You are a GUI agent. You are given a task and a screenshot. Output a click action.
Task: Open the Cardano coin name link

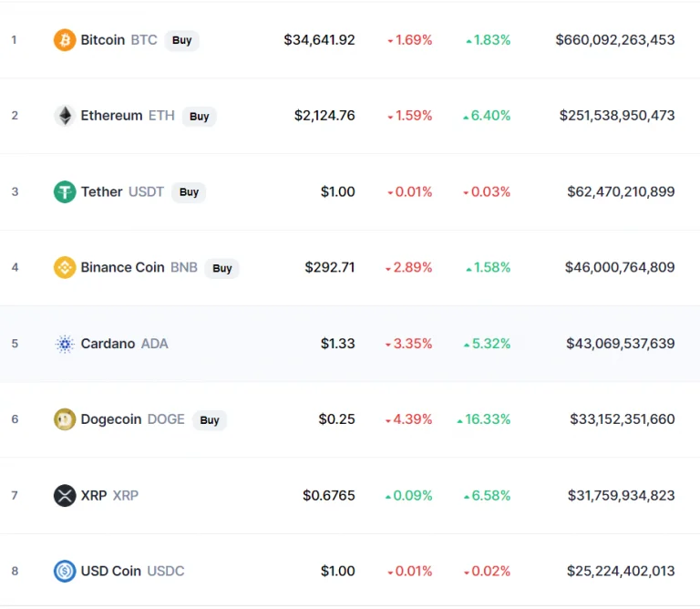click(108, 344)
